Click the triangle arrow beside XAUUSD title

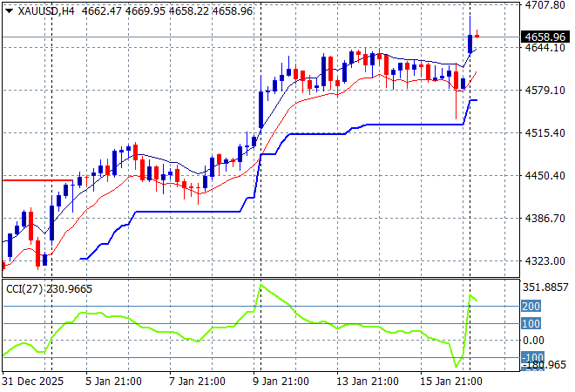[9, 11]
